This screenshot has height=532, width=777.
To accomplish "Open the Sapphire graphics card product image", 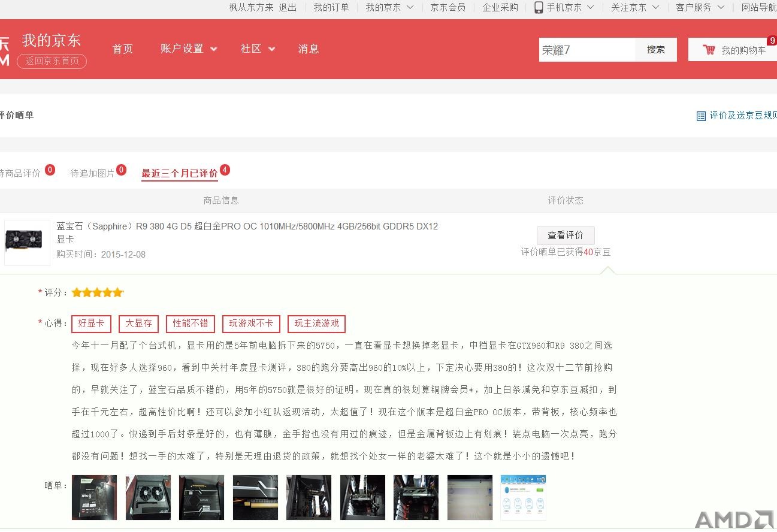I will (27, 243).
